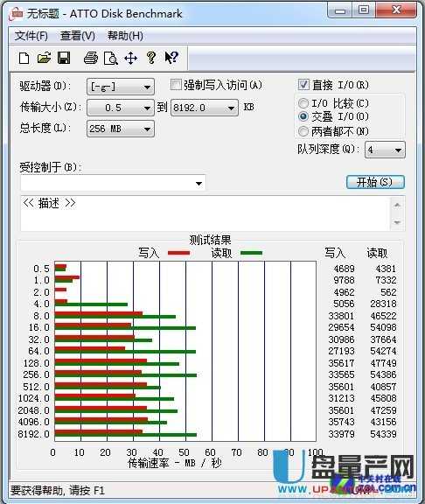
Task: Open the 8192.0 max transfer size dropdown
Action: coord(205,108)
